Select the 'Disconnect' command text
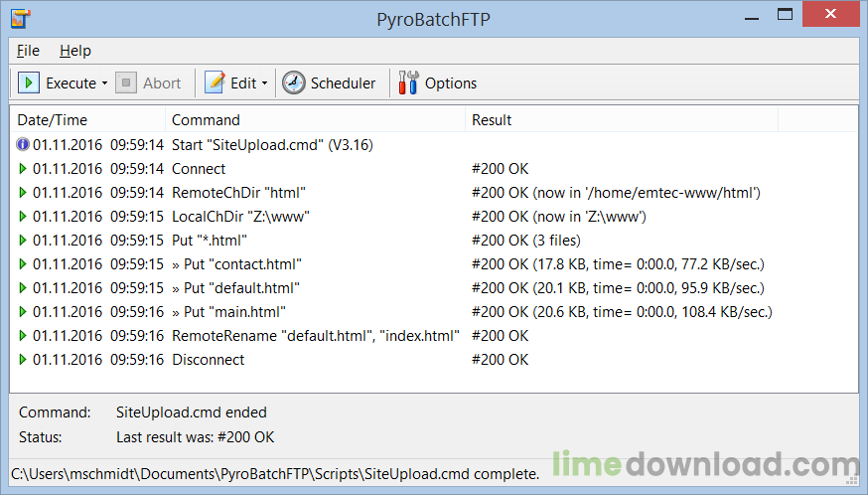This screenshot has height=495, width=868. coord(209,359)
